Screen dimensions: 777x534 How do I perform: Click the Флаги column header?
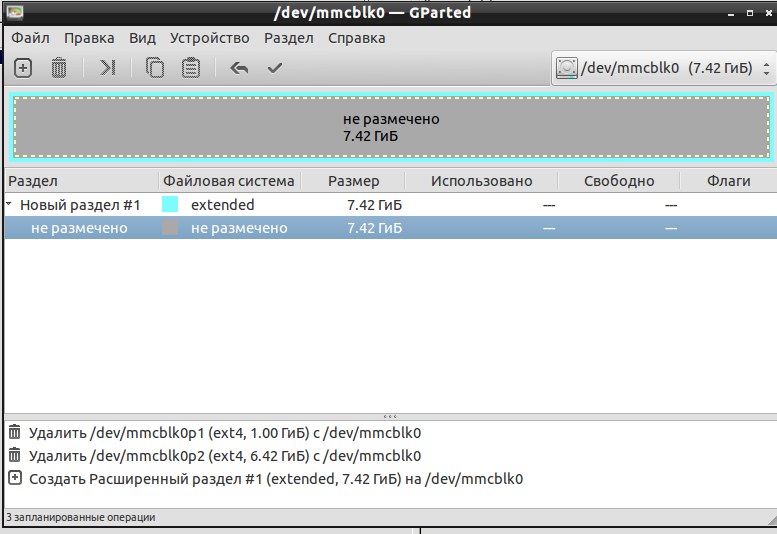tap(728, 181)
